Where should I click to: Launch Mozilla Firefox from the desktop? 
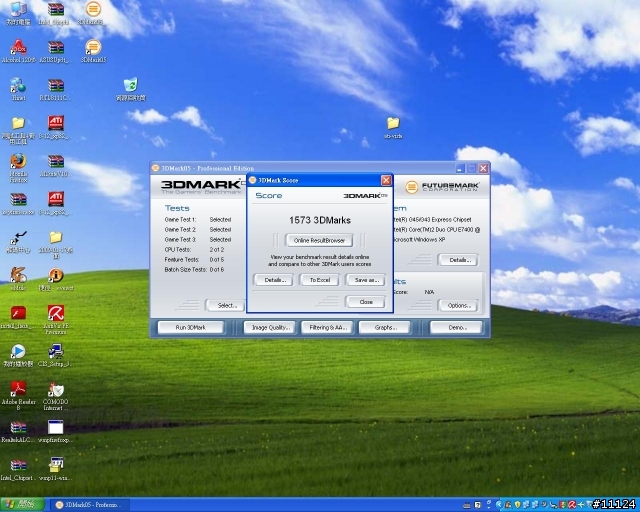[18, 167]
